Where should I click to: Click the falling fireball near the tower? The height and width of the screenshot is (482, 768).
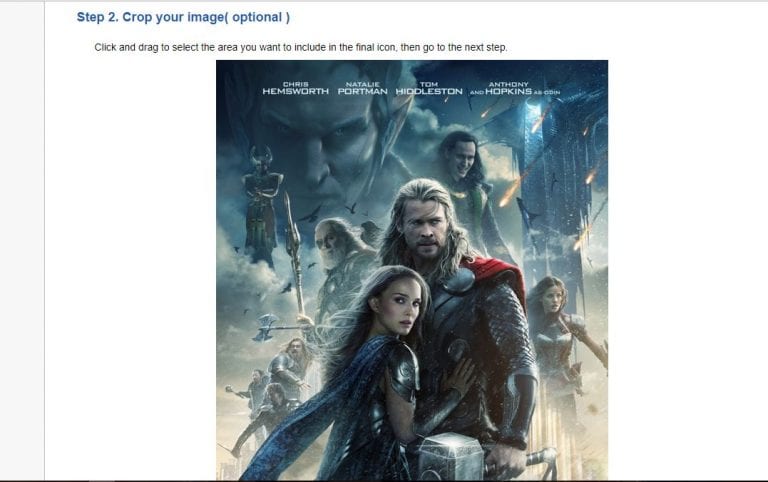pos(511,192)
